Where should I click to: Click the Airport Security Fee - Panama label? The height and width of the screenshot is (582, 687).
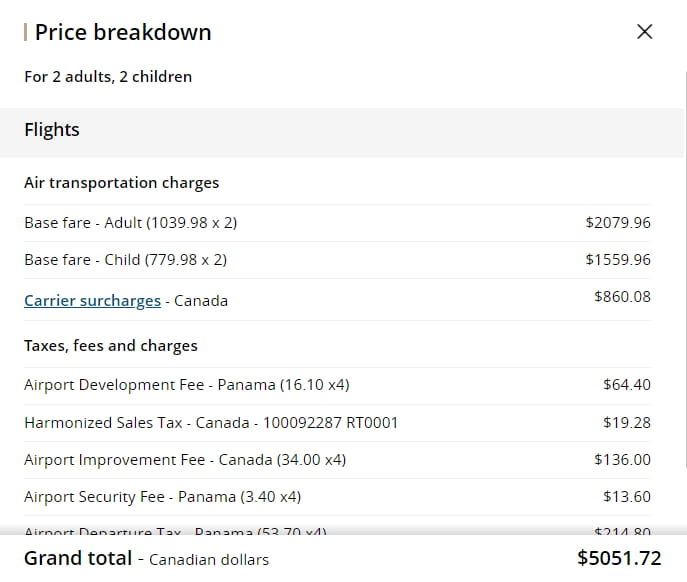tap(162, 497)
